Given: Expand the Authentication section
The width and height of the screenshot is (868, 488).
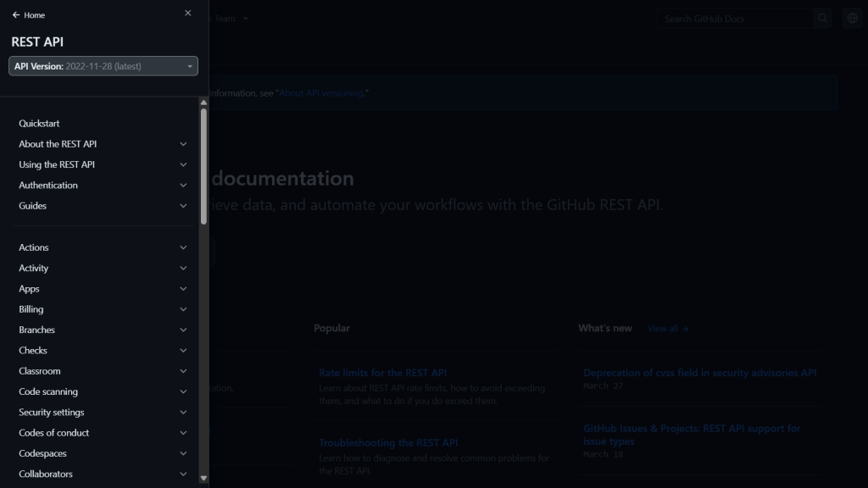Looking at the screenshot, I should point(103,185).
